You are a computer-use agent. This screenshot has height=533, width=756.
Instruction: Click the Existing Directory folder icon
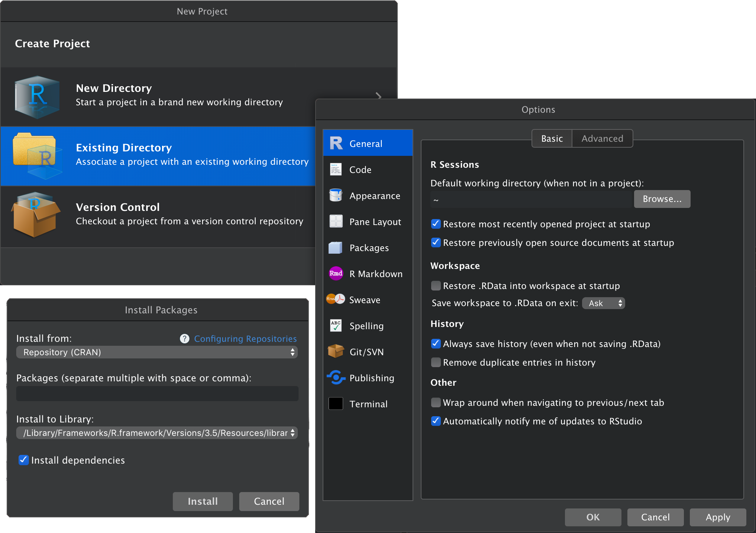tap(37, 156)
